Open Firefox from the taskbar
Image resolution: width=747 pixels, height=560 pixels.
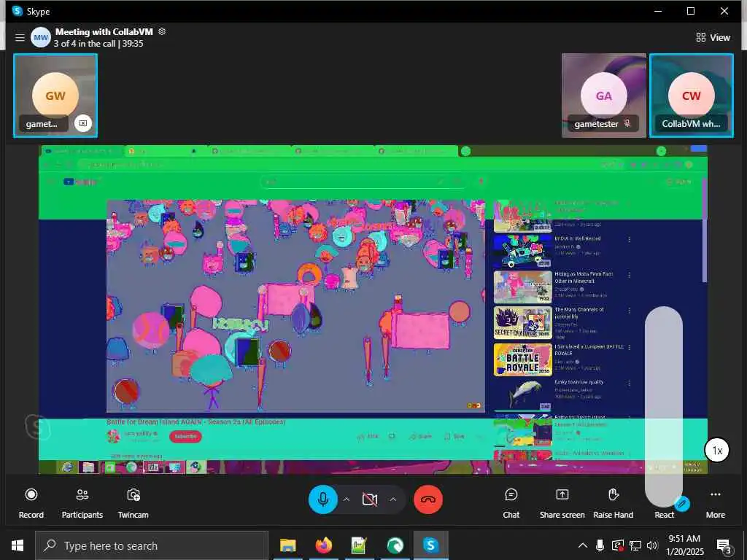323,545
